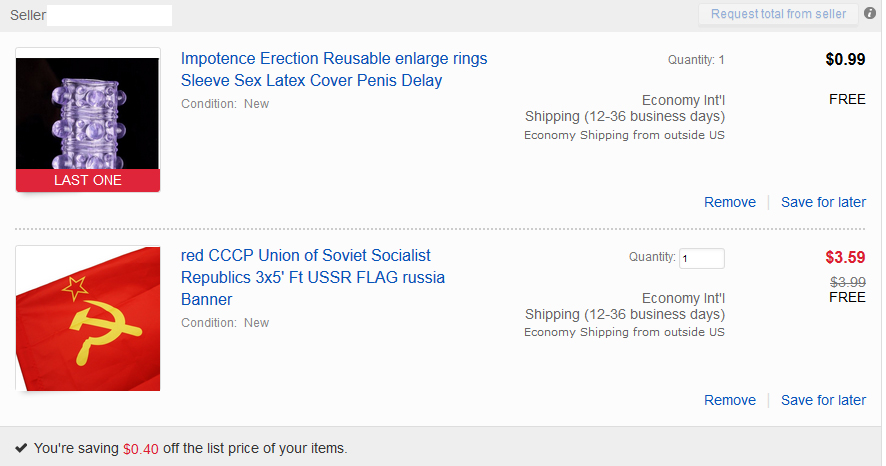Click Condition: New under the flag listing

(225, 323)
